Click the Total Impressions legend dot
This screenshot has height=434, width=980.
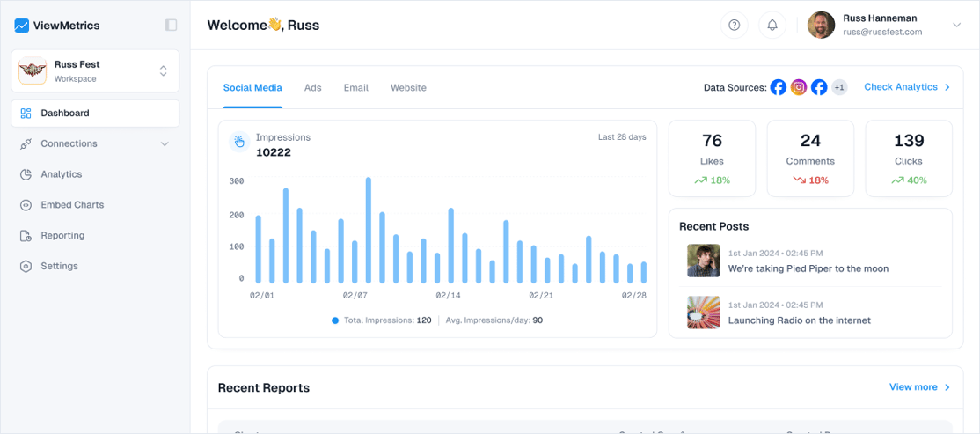click(x=335, y=320)
